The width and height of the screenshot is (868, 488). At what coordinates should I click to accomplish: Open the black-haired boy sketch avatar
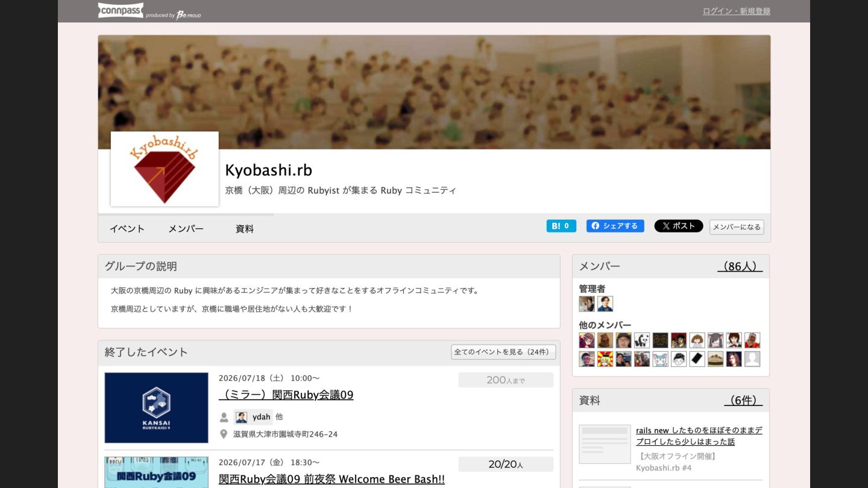coord(679,359)
